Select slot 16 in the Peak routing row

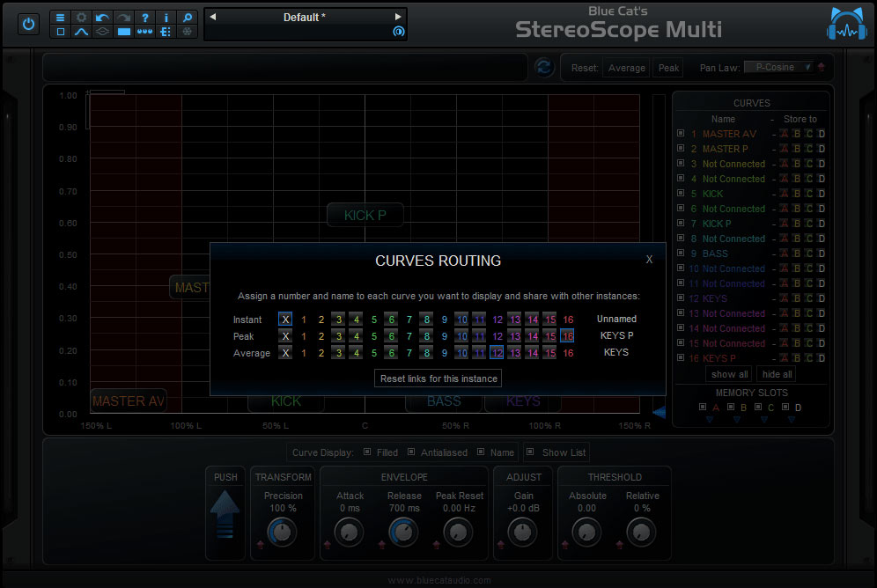567,336
